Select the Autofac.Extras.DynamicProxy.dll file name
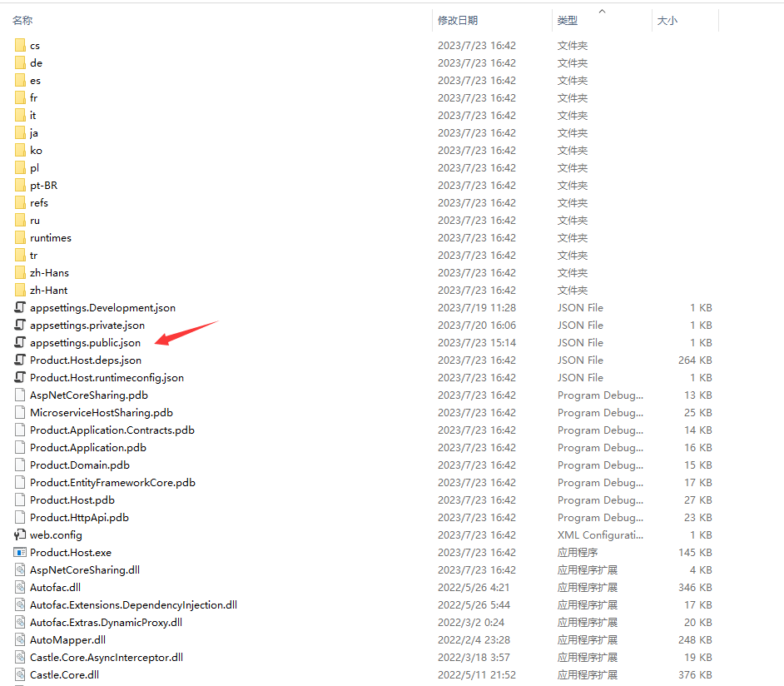Screen dimensions: 784x686 [106, 623]
